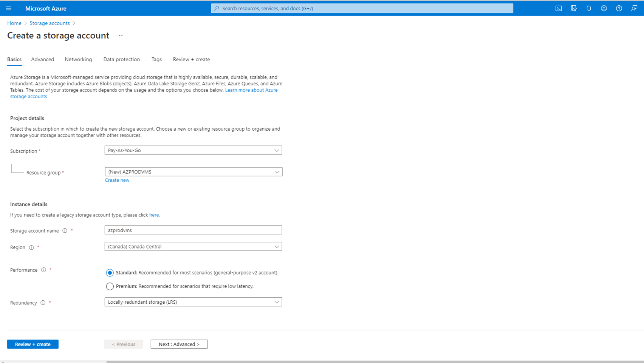Open Cloud Shell icon
This screenshot has height=363, width=644.
[x=559, y=8]
